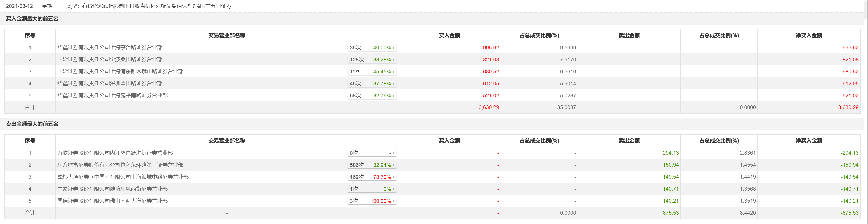Expand the 11次 45.45% stats box
868x224 pixels.
coord(372,72)
